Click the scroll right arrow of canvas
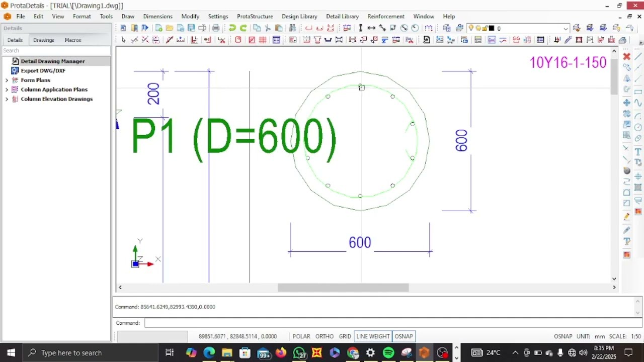The image size is (644, 362). point(614,288)
